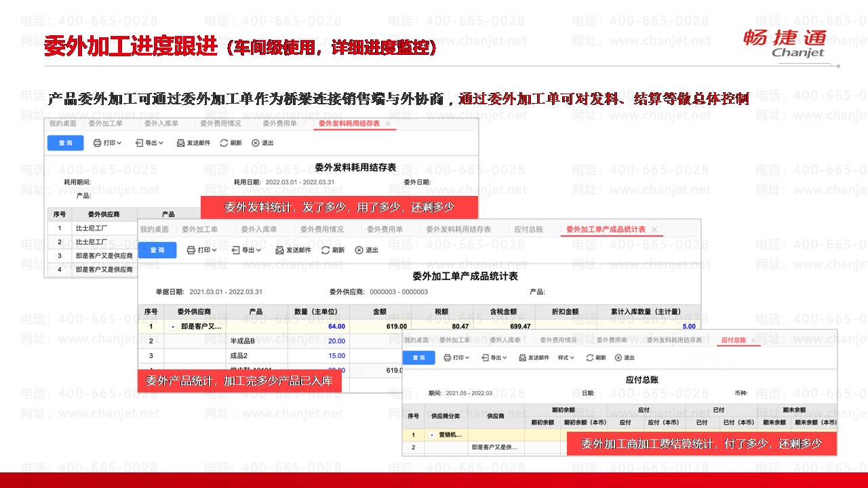Click 即是客户又是供... supplier cell in 应付总账

[495, 447]
